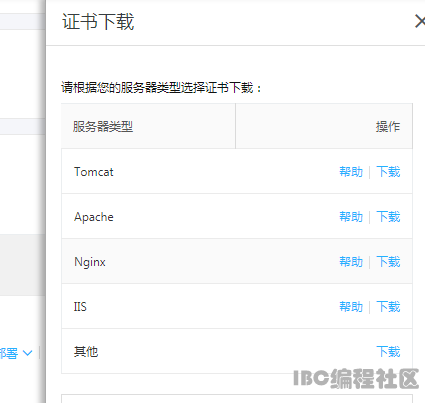Image resolution: width=425 pixels, height=403 pixels.
Task: Select the 其他 row label
Action: [86, 352]
